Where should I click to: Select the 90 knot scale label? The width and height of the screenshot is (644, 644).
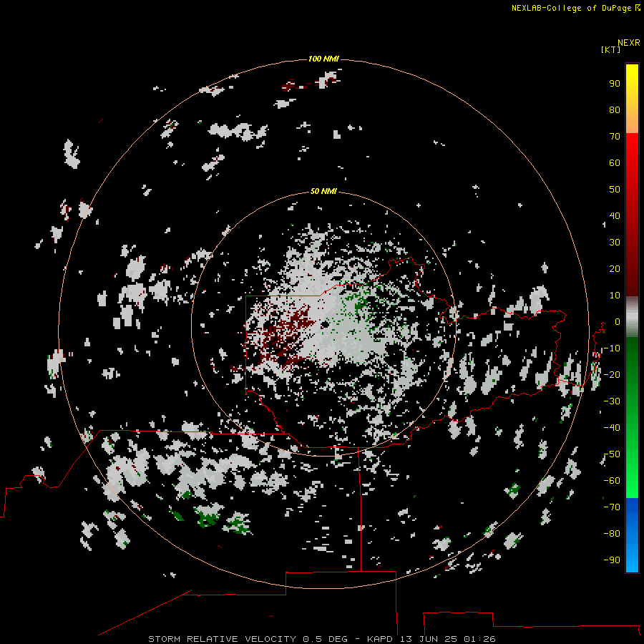point(615,84)
